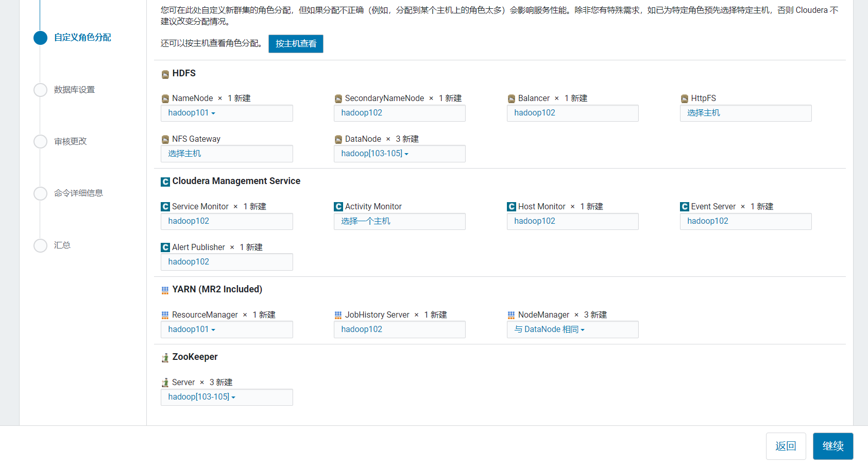The height and width of the screenshot is (463, 868).
Task: Click the '1 新建' text beside Event Server
Action: (x=762, y=207)
